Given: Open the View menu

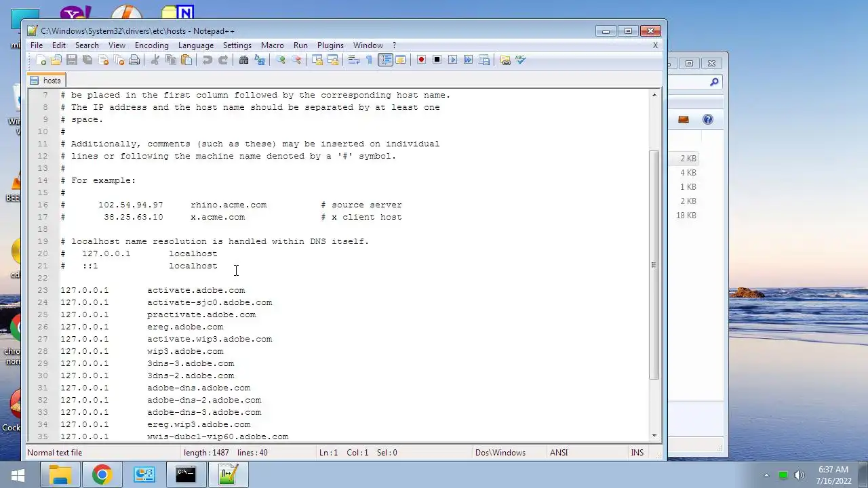Looking at the screenshot, I should (x=117, y=45).
